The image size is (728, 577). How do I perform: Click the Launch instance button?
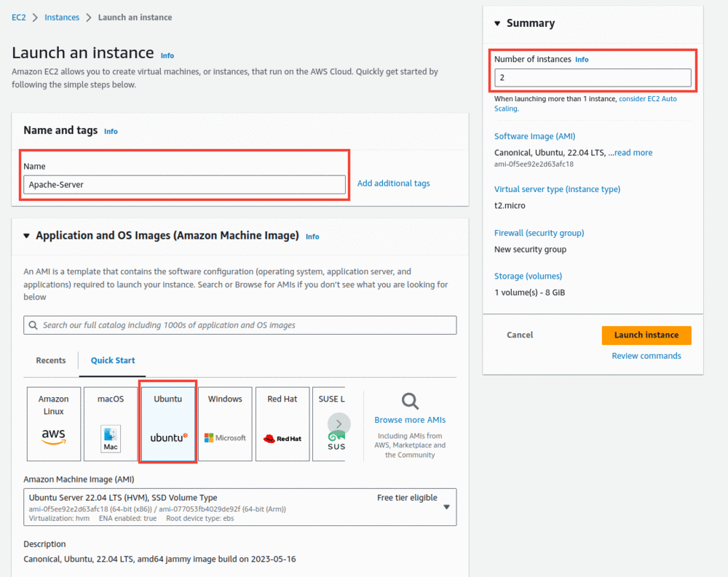point(646,335)
